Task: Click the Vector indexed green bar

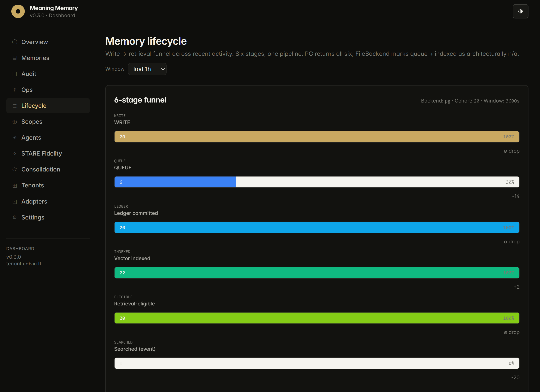Action: tap(317, 273)
